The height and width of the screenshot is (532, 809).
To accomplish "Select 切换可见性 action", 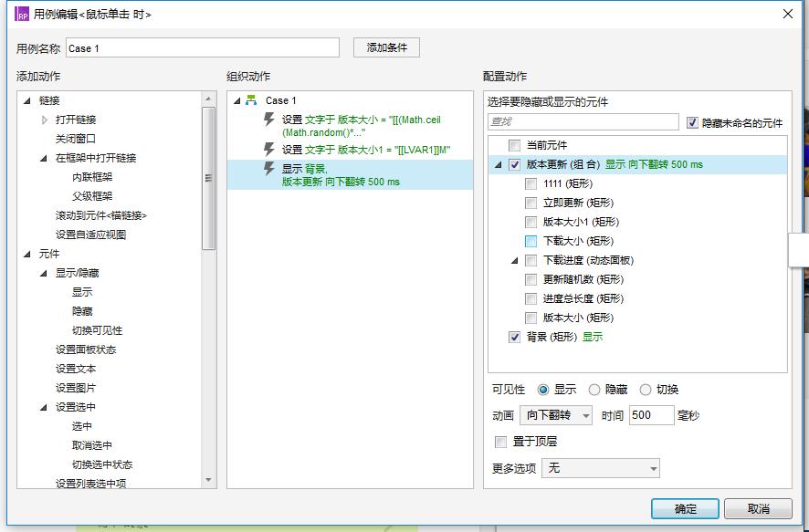I will pyautogui.click(x=97, y=330).
